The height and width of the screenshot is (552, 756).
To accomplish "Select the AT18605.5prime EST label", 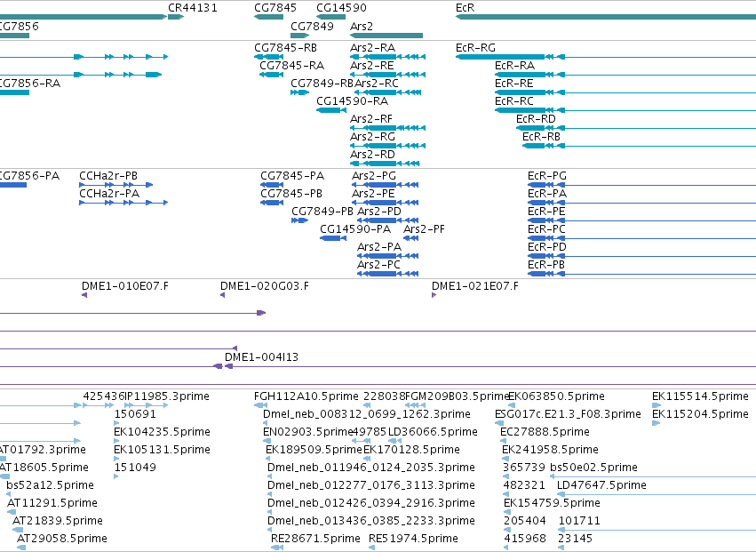I will point(44,468).
